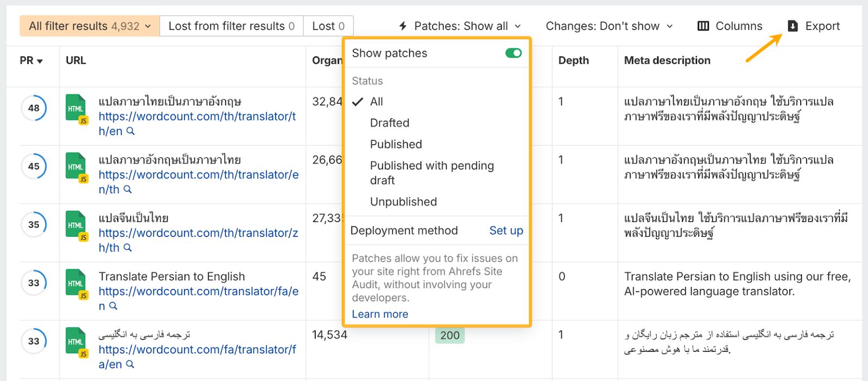Click HTML file icon for Translate Persian row
The width and height of the screenshot is (868, 381).
point(76,283)
